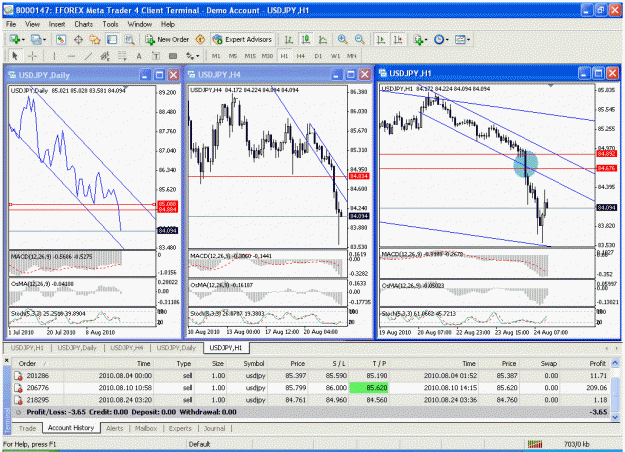
Task: Select the Text 'A' drawing tool
Action: point(139,56)
